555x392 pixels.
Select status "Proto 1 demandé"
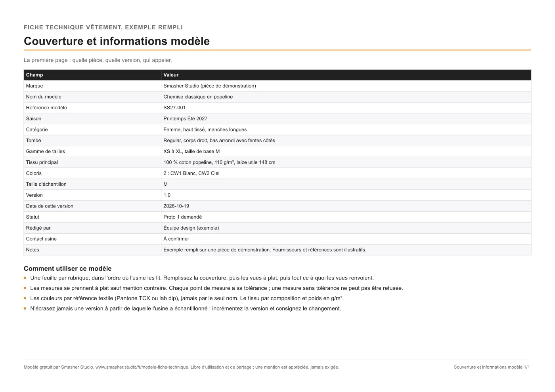183,217
